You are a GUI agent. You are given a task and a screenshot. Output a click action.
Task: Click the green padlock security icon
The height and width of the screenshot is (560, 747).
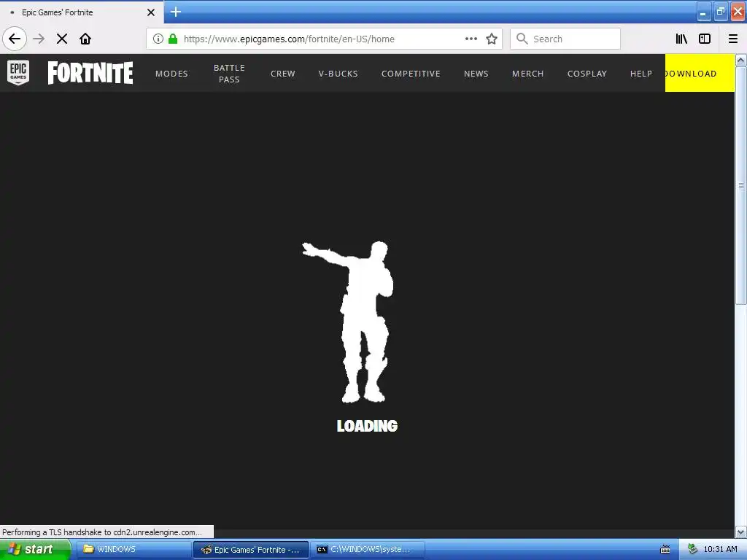pos(173,39)
